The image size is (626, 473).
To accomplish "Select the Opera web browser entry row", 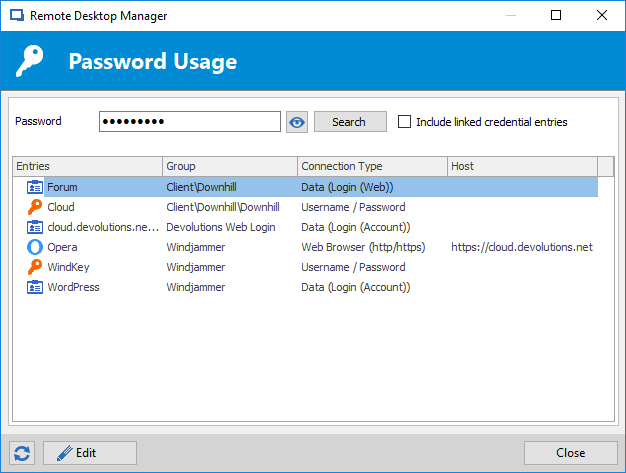I will click(x=305, y=247).
